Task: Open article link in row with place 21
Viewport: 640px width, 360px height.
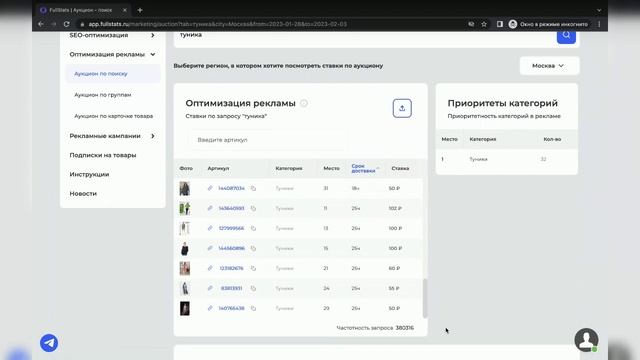Action: pos(231,268)
